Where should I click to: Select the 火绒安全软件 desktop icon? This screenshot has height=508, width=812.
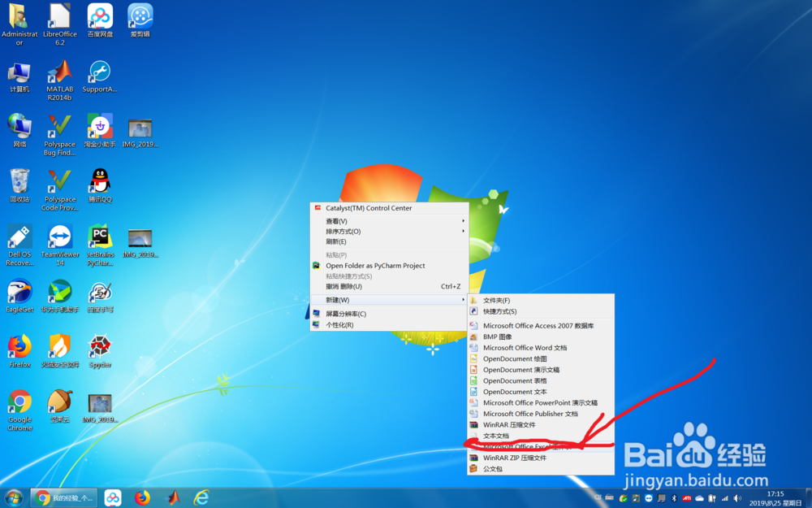(x=59, y=351)
